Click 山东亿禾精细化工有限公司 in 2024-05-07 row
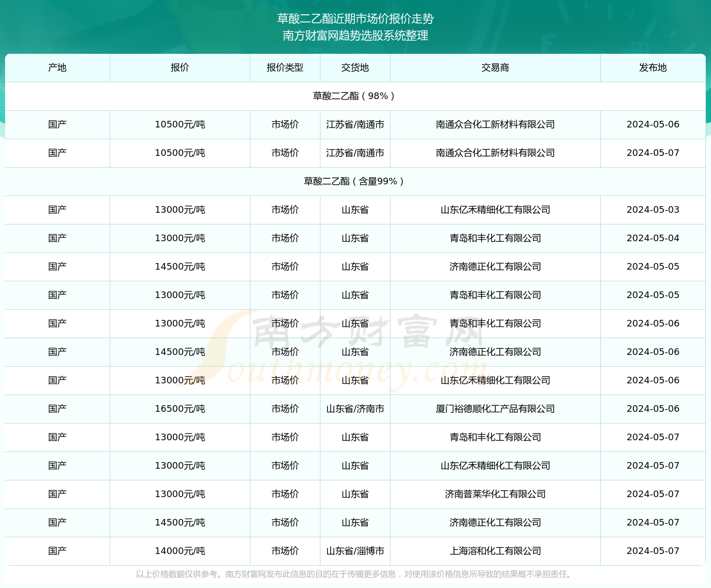The image size is (711, 588). [495, 466]
